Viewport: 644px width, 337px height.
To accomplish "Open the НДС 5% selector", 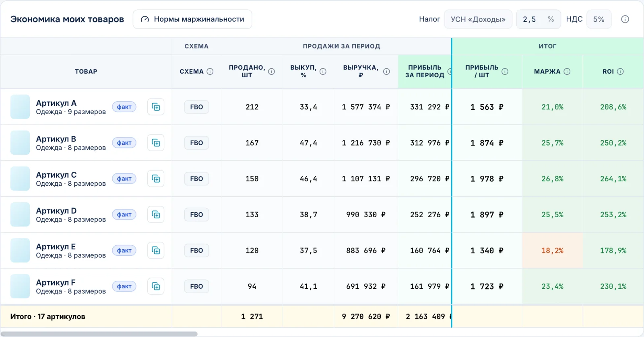I will (599, 19).
